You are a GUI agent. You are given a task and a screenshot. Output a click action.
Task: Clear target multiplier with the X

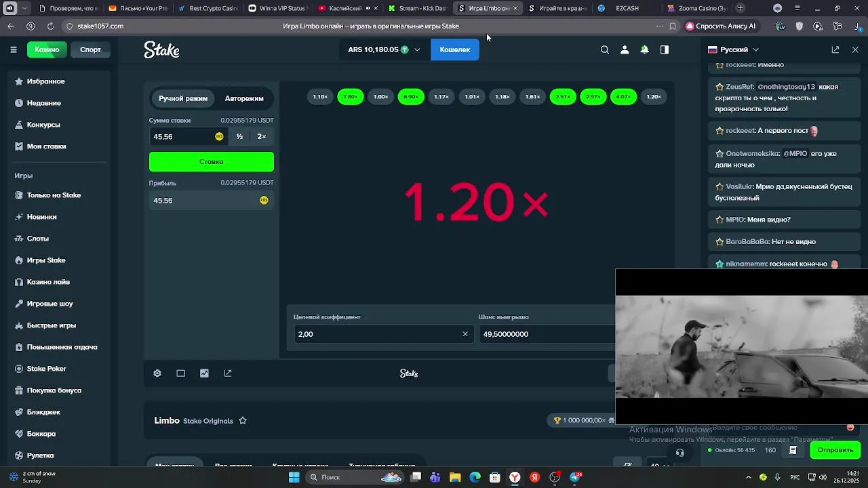tap(465, 334)
